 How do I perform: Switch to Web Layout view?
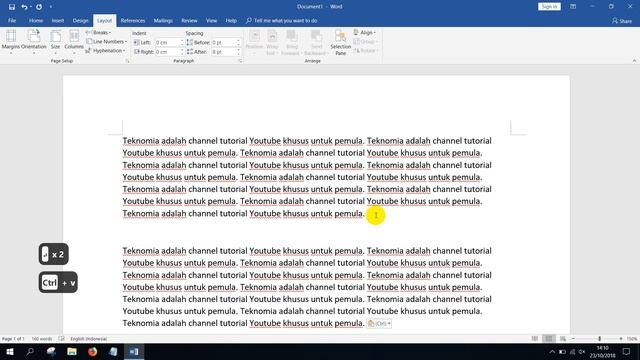click(563, 339)
